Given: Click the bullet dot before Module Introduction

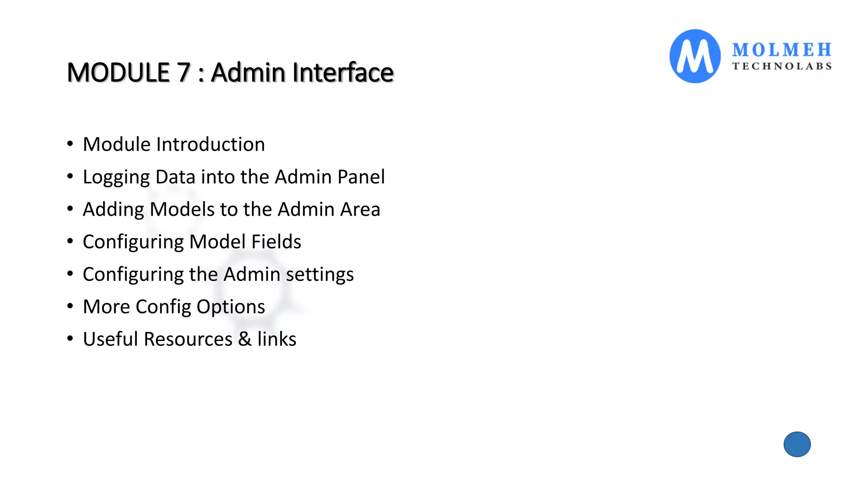Looking at the screenshot, I should [x=70, y=144].
